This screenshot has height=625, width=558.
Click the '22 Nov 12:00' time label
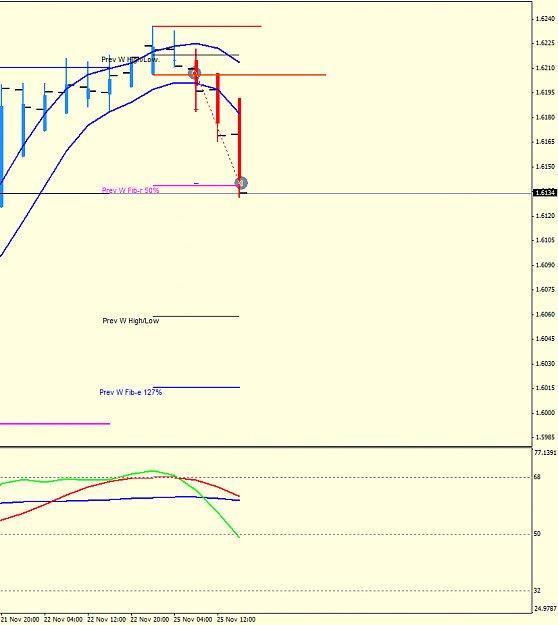(x=106, y=619)
